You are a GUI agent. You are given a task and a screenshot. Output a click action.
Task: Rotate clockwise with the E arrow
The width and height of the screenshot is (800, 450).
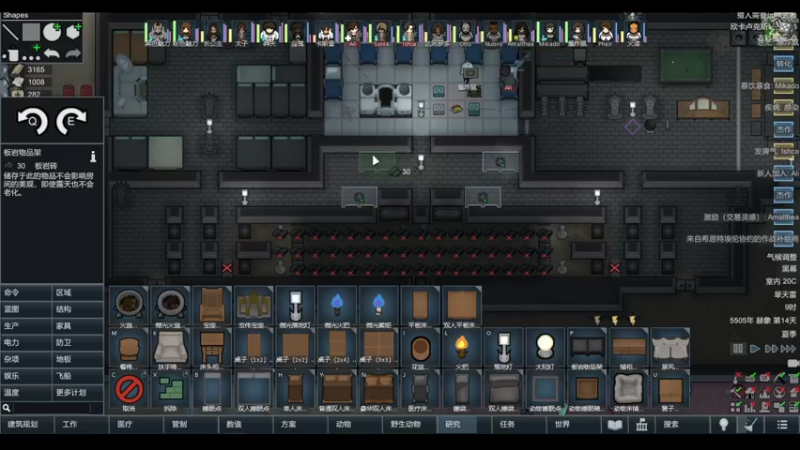pos(71,121)
